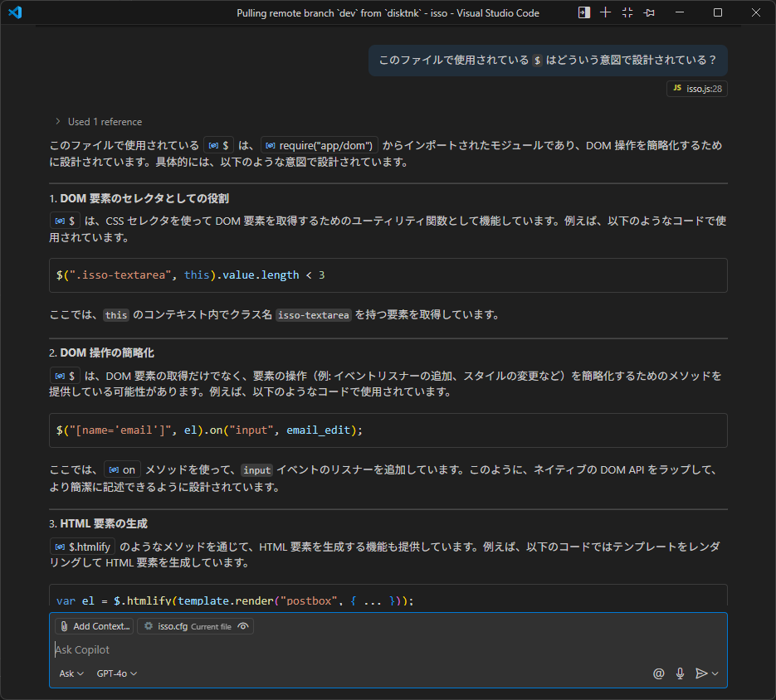Click the $.htmlify template.render code block
Screen dimensions: 776x700
point(388,595)
